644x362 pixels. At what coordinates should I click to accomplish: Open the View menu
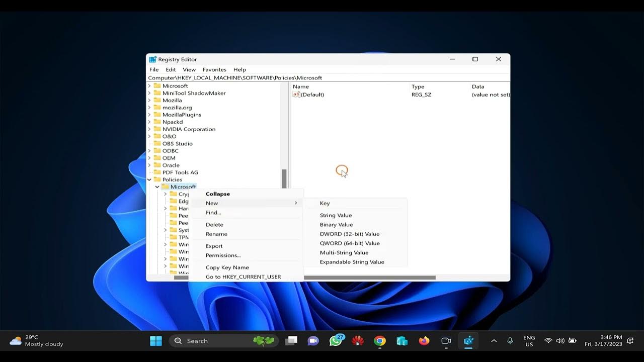pos(189,69)
